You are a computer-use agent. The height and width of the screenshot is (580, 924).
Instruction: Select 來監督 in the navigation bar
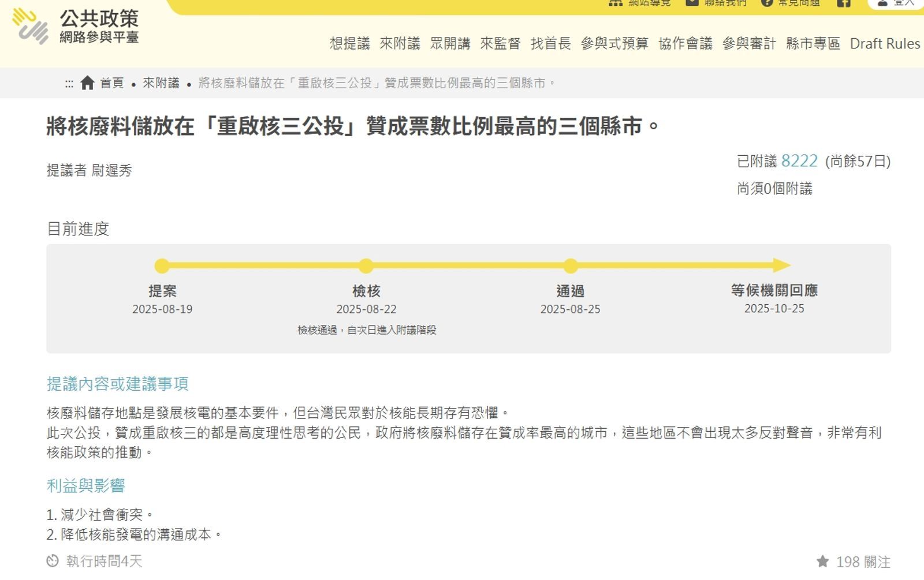pyautogui.click(x=500, y=43)
